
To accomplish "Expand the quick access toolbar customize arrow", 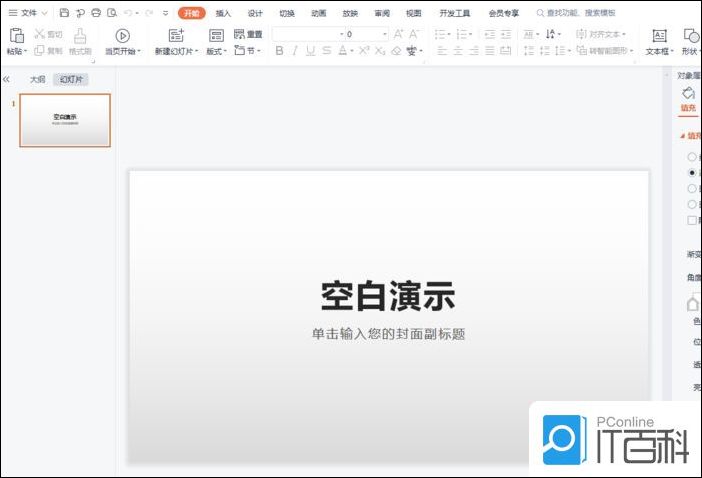I will point(166,13).
